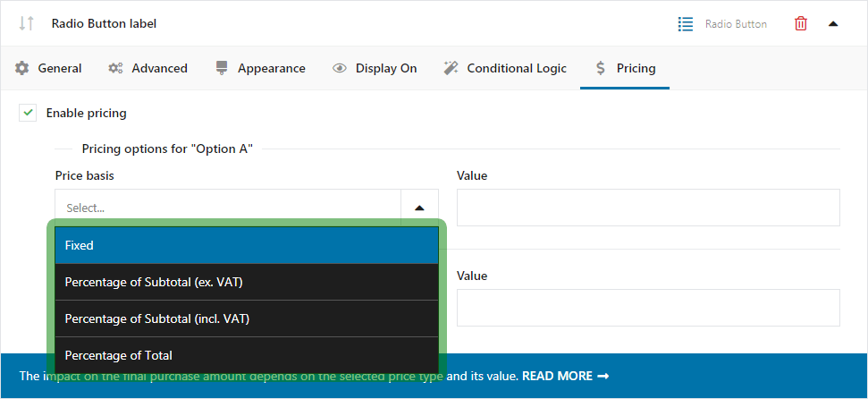This screenshot has height=399, width=868.
Task: Click the Radio Button label title text
Action: pyautogui.click(x=104, y=24)
